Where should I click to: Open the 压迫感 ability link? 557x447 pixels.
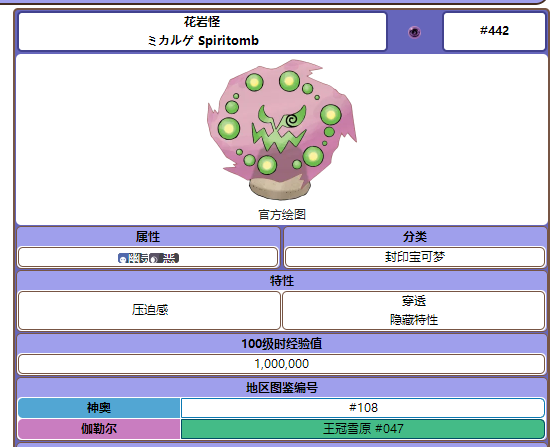click(150, 310)
